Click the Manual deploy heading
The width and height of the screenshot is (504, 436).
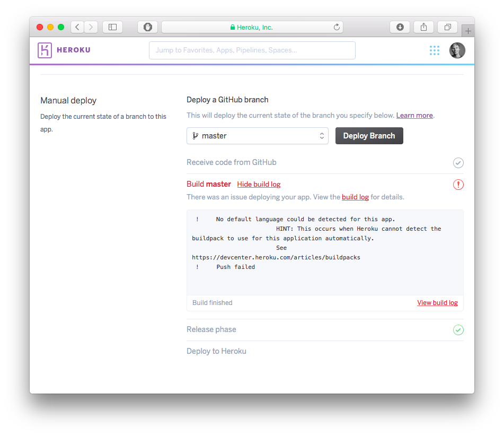pyautogui.click(x=68, y=101)
